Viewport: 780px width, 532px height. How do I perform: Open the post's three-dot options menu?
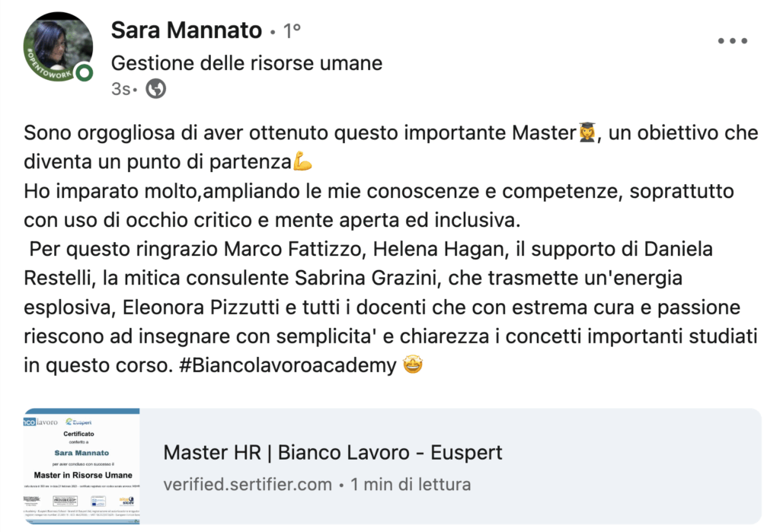tap(733, 41)
